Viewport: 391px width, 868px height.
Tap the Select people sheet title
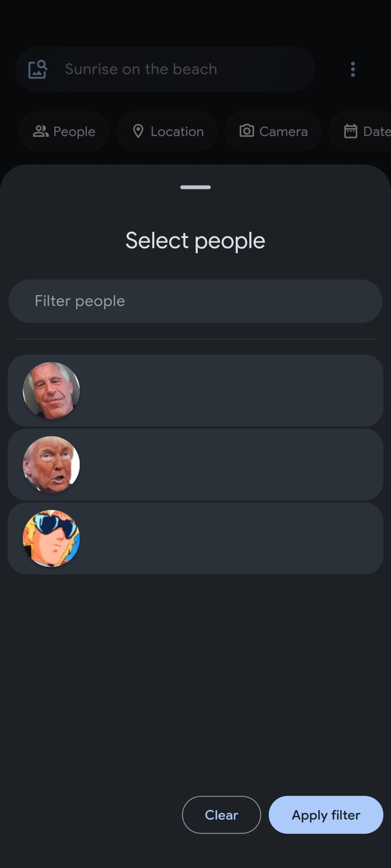[195, 240]
